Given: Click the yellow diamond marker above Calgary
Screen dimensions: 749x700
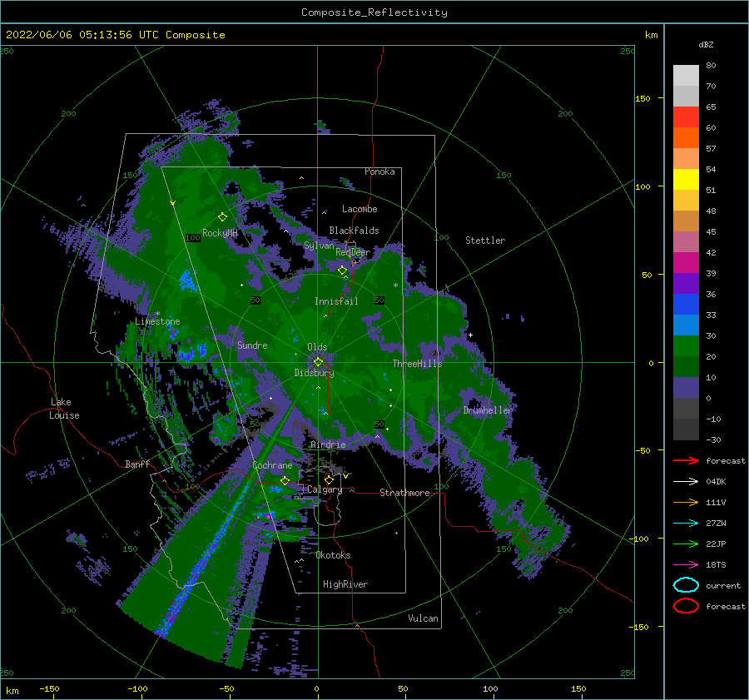Looking at the screenshot, I should tap(329, 479).
